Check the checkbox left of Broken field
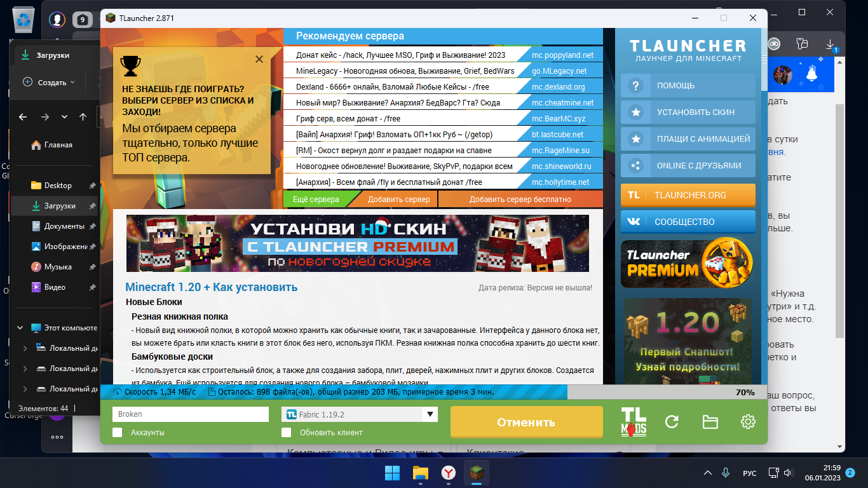 pos(117,431)
